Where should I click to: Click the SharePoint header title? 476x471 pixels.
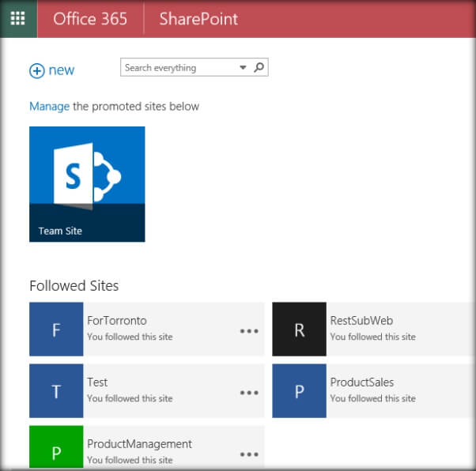pyautogui.click(x=198, y=19)
